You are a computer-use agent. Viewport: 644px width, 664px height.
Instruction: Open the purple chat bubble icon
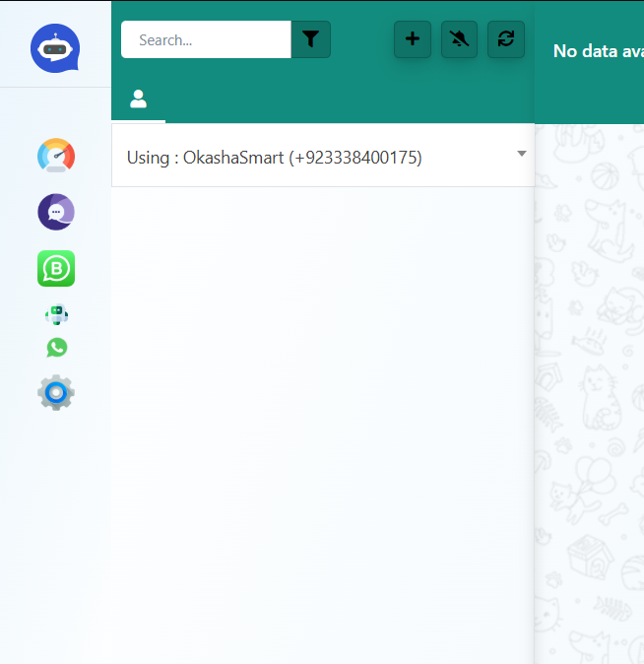tap(56, 212)
